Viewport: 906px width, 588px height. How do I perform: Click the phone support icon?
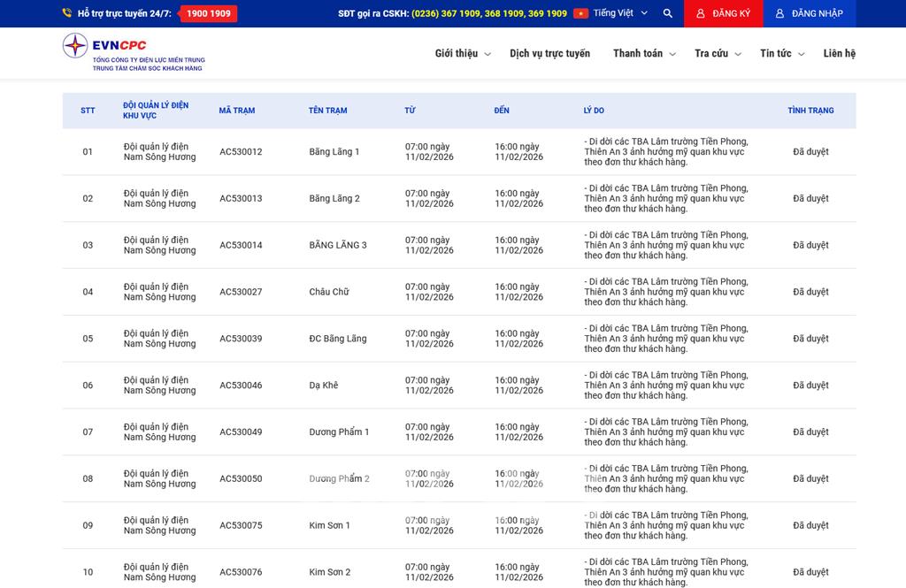(67, 13)
